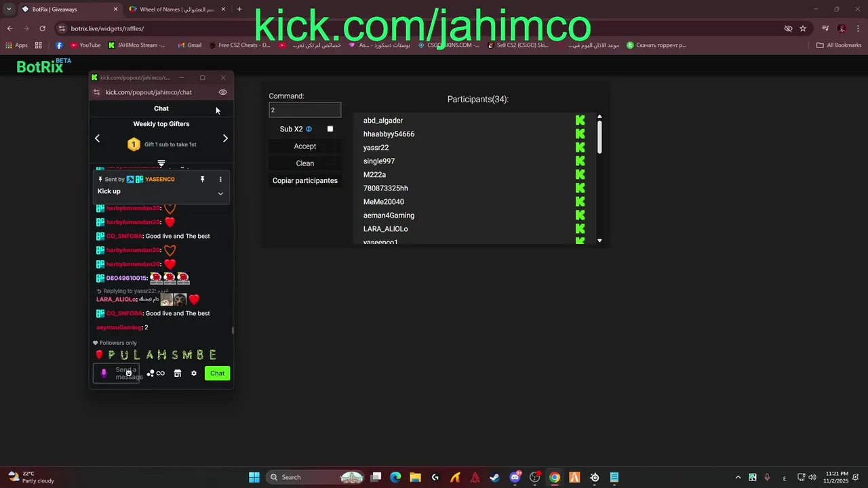Click the pin icon on pinned message
Image resolution: width=868 pixels, height=488 pixels.
202,180
